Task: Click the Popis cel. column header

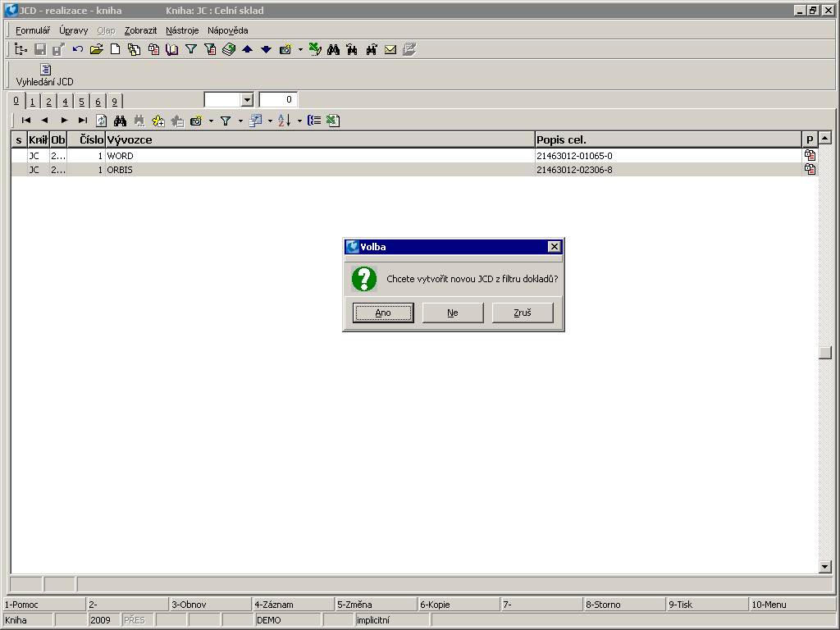Action: click(x=668, y=139)
